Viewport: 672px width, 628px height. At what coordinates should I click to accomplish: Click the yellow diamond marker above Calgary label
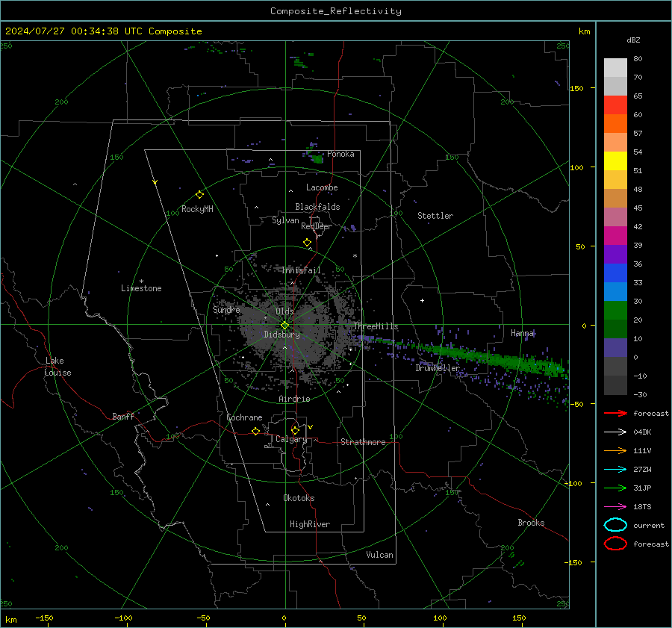[295, 430]
